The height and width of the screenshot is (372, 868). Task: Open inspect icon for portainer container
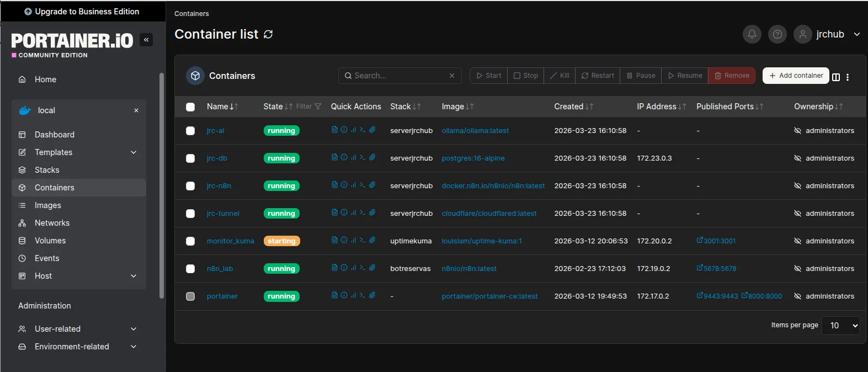pyautogui.click(x=344, y=295)
